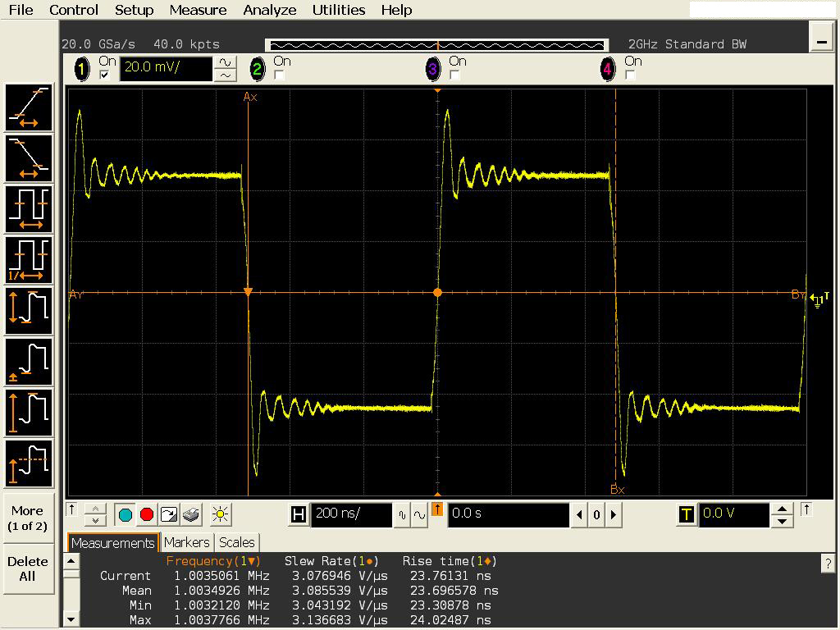
Task: Select the amplitude voltage measurement icon
Action: click(29, 413)
